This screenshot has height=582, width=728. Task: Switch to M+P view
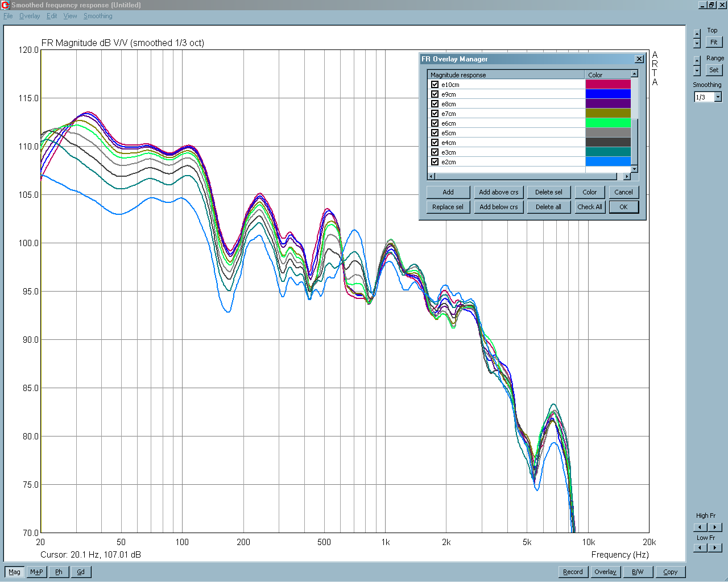(36, 572)
